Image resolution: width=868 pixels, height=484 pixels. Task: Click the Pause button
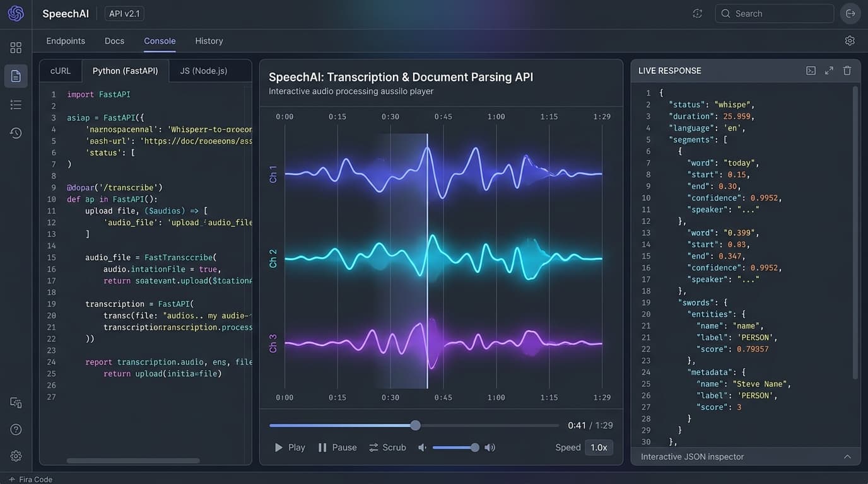pos(337,447)
